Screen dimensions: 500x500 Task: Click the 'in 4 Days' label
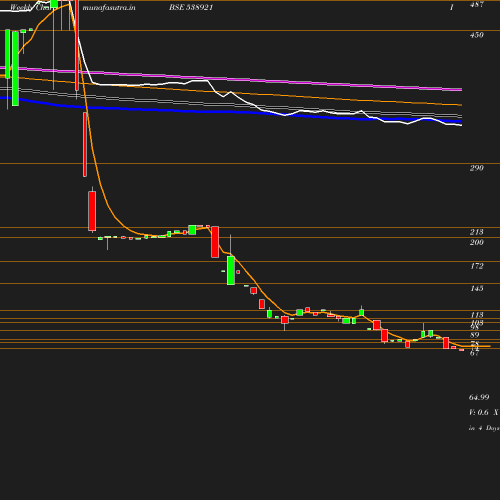[484, 428]
